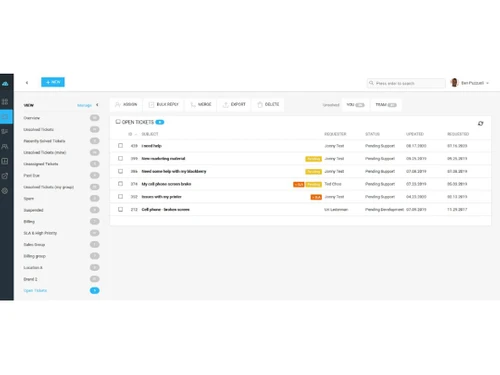Select Unsolved Tickets (my group) view

(61, 187)
